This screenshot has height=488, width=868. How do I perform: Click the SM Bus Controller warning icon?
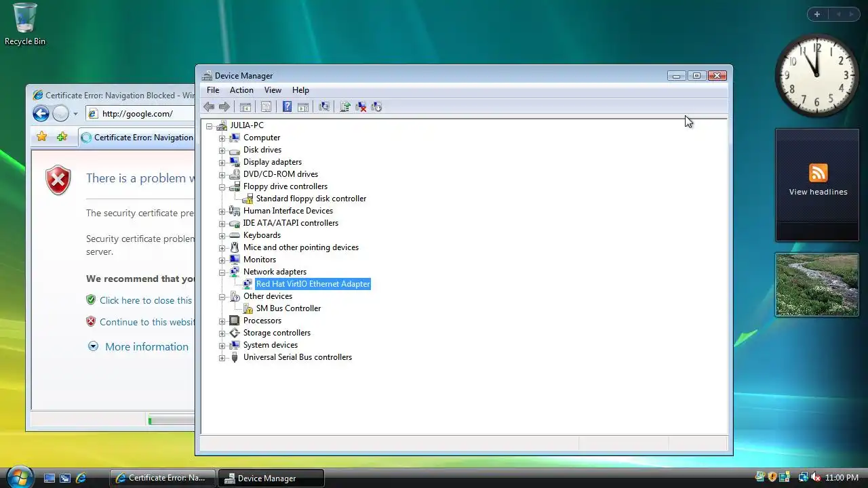[x=248, y=308]
